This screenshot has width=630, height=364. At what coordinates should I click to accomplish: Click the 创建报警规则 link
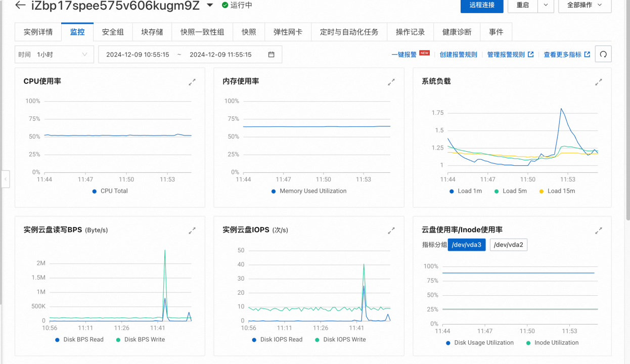pos(459,55)
